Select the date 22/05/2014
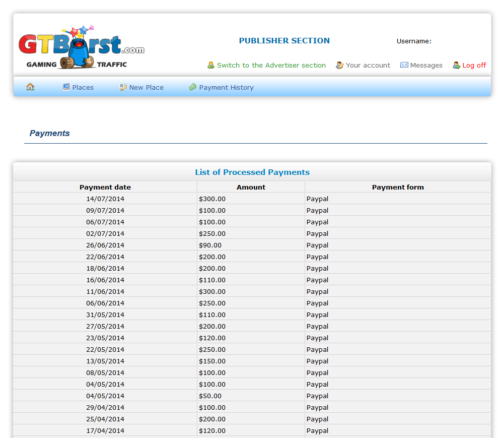Image resolution: width=504 pixels, height=438 pixels. point(105,349)
